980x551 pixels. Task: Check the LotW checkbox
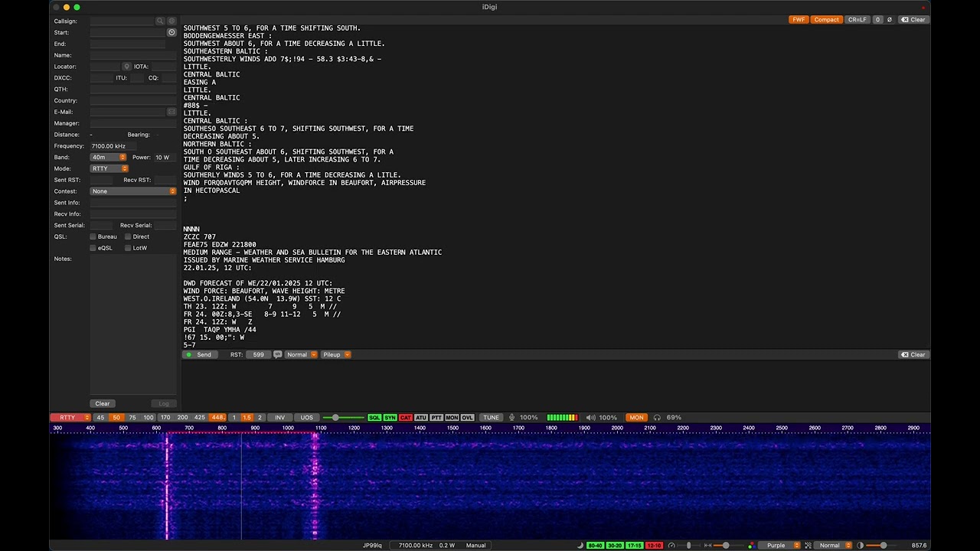(x=128, y=248)
